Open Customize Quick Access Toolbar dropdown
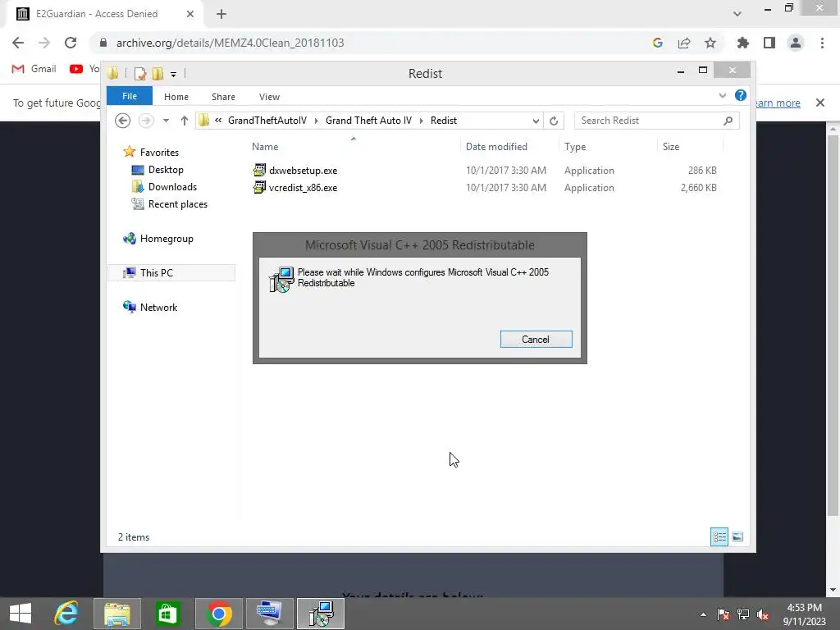 pos(174,74)
